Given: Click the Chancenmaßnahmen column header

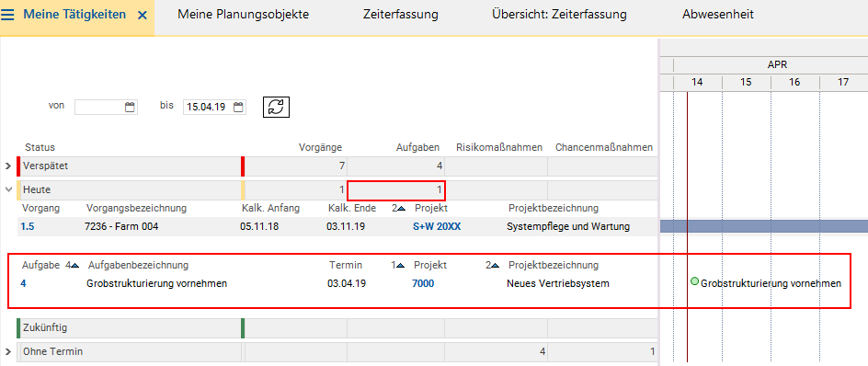Looking at the screenshot, I should (604, 147).
